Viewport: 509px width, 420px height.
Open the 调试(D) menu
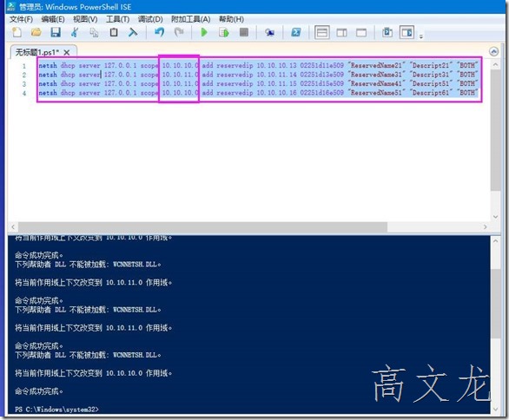coord(150,19)
